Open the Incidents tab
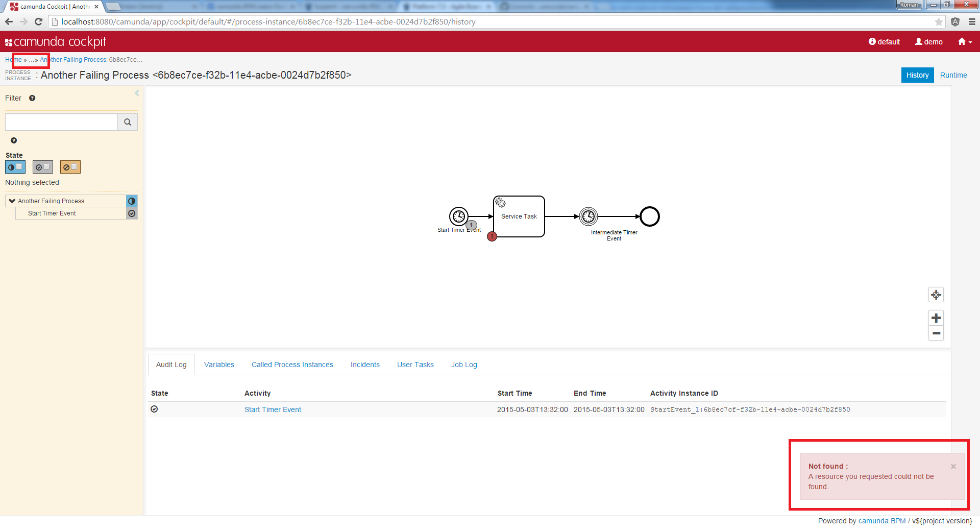The height and width of the screenshot is (531, 980). [x=365, y=365]
